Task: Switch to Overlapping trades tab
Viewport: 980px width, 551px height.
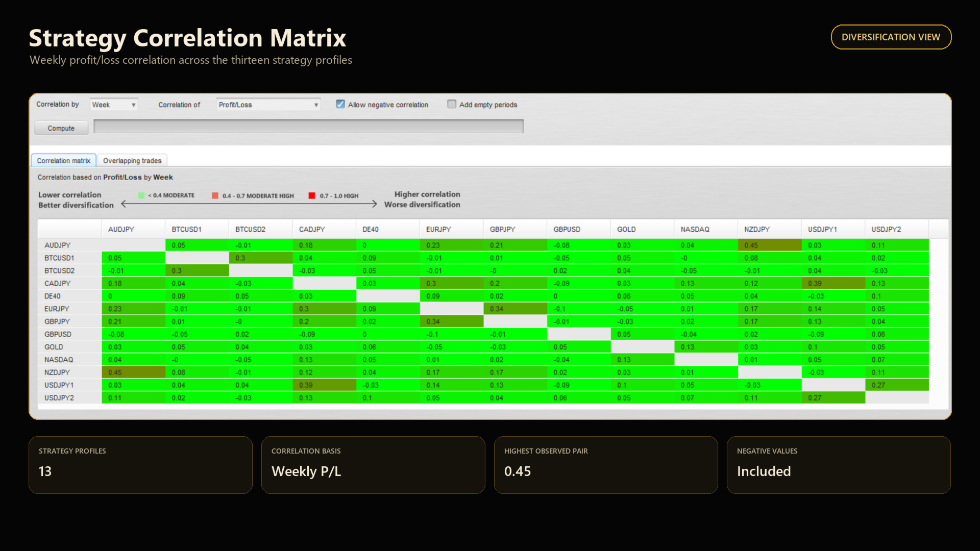Action: pos(132,161)
